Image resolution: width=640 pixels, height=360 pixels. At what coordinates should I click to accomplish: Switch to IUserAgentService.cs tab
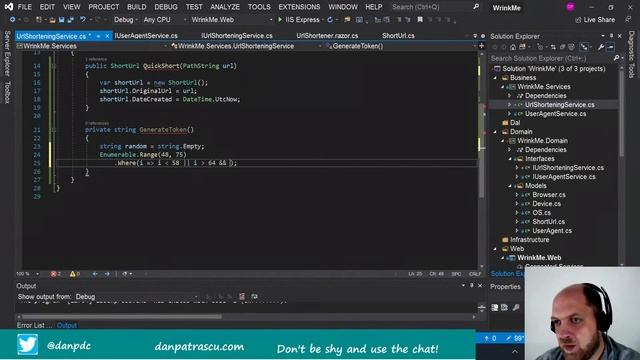click(146, 36)
